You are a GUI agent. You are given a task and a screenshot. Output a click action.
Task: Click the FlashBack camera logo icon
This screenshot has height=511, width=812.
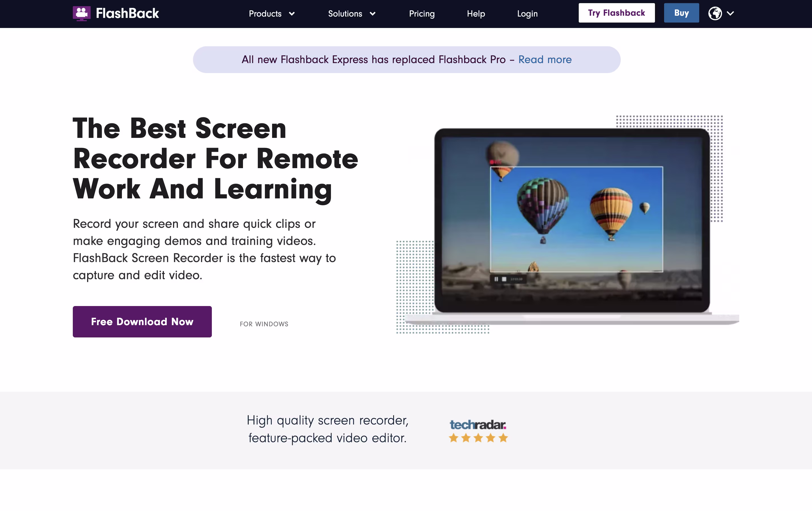click(x=82, y=13)
